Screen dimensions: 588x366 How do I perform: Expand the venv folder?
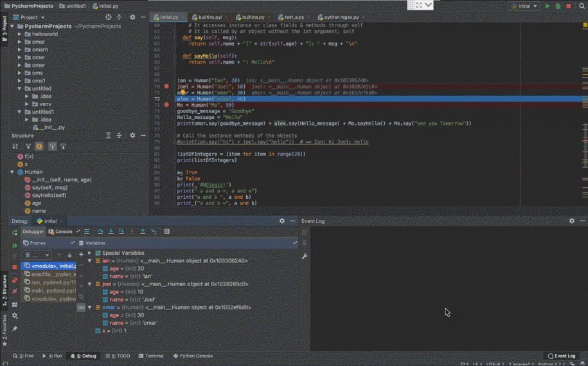[27, 104]
